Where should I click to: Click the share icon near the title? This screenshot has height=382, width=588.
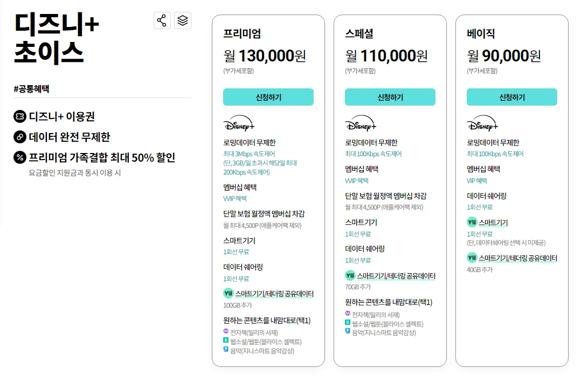coord(162,20)
